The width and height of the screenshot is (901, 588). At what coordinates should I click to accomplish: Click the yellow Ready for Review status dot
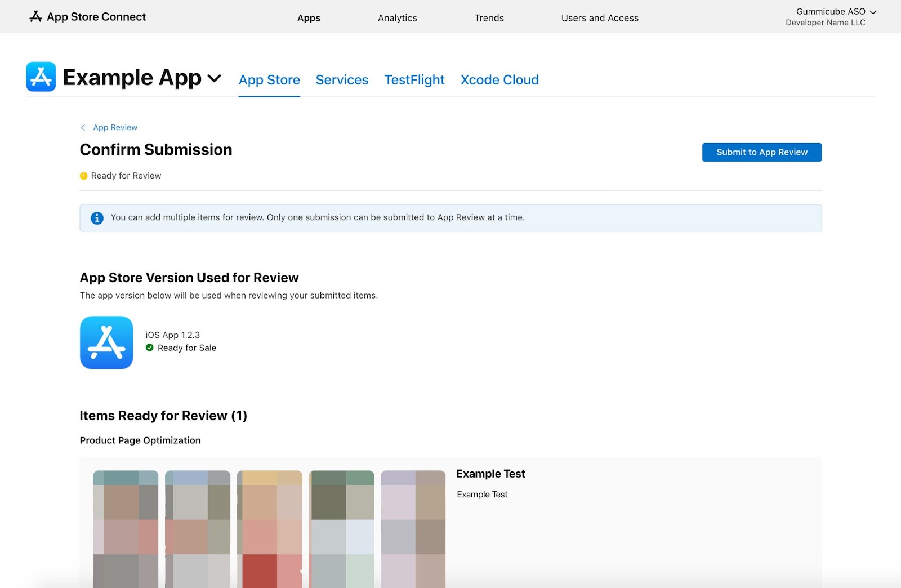84,176
